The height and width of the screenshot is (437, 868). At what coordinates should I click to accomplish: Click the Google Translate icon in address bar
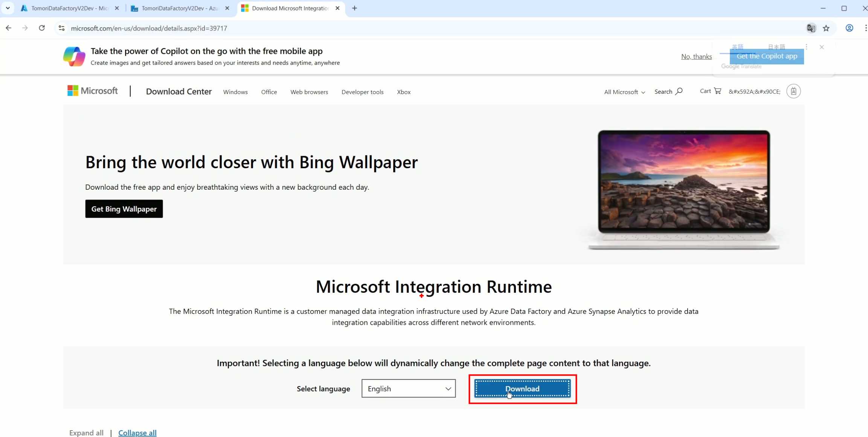pos(811,28)
